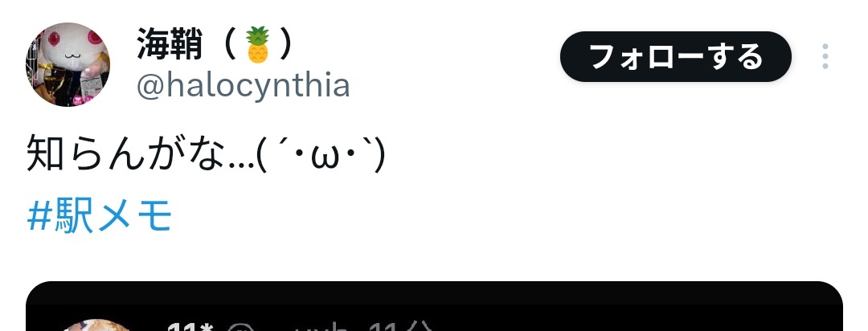Open the black quoted tweet card
The width and height of the screenshot is (868, 331).
(x=434, y=306)
